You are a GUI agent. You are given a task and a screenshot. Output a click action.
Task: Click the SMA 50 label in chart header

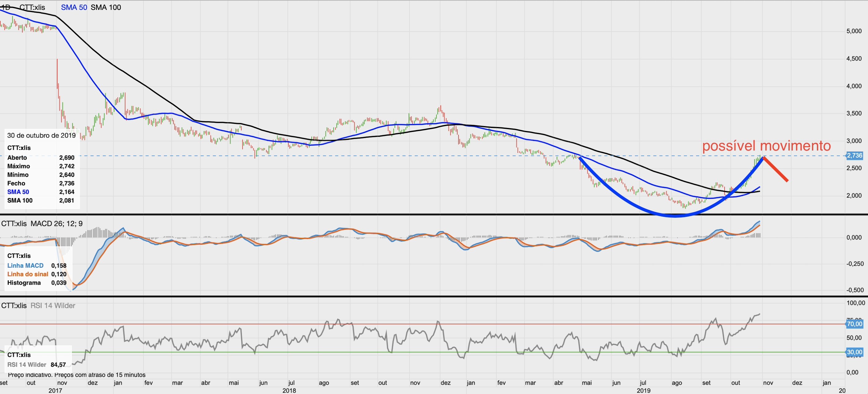(x=74, y=7)
